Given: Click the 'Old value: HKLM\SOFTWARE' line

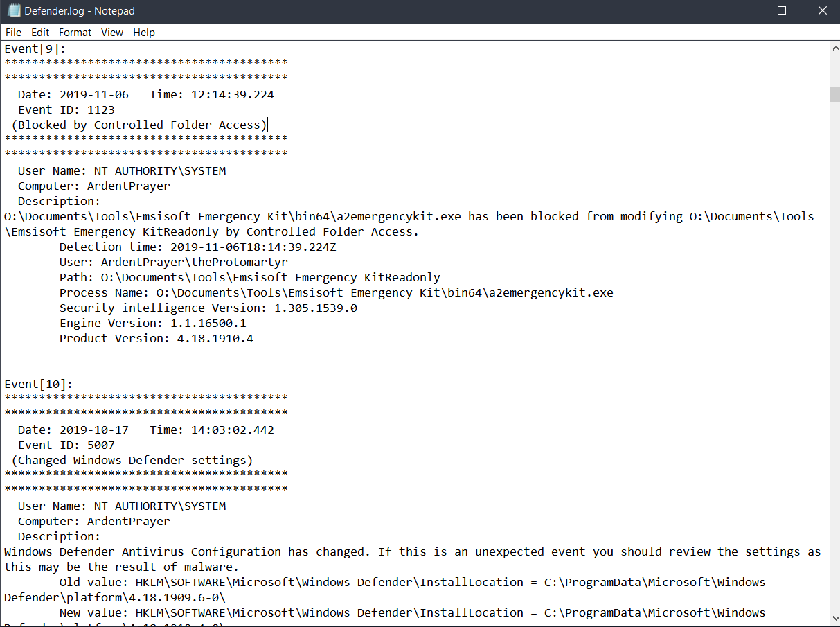Looking at the screenshot, I should click(413, 582).
